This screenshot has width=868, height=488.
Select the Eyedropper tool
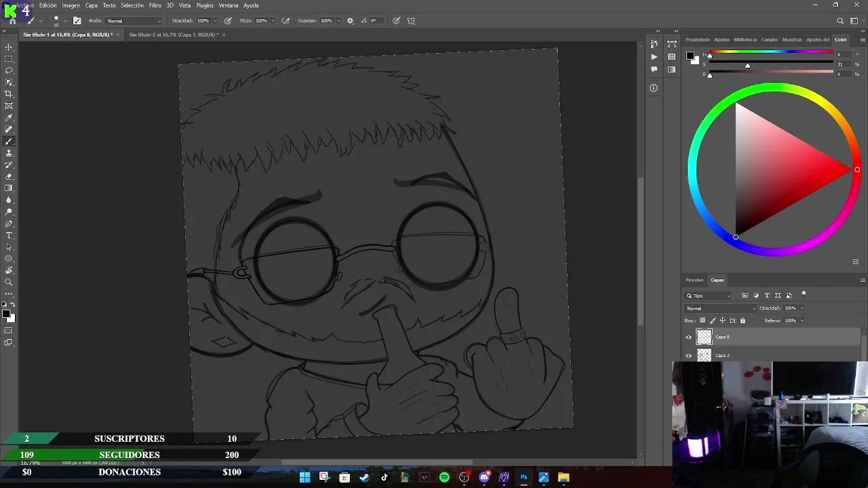[x=9, y=118]
